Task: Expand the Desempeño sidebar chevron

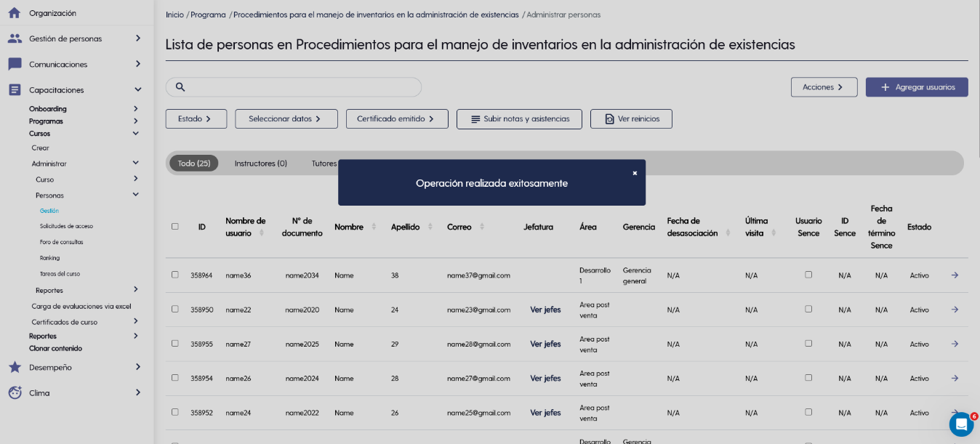Action: click(x=137, y=367)
